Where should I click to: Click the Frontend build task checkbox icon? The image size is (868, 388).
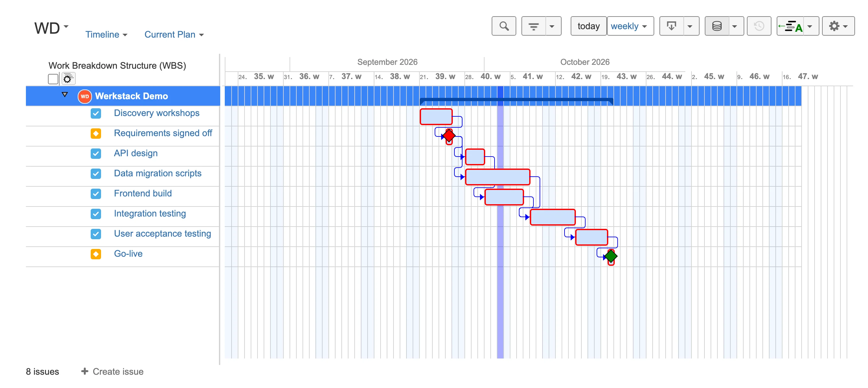pos(96,194)
